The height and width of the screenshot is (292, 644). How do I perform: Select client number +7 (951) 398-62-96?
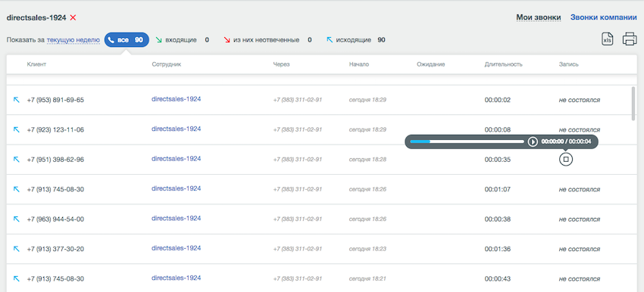(55, 160)
